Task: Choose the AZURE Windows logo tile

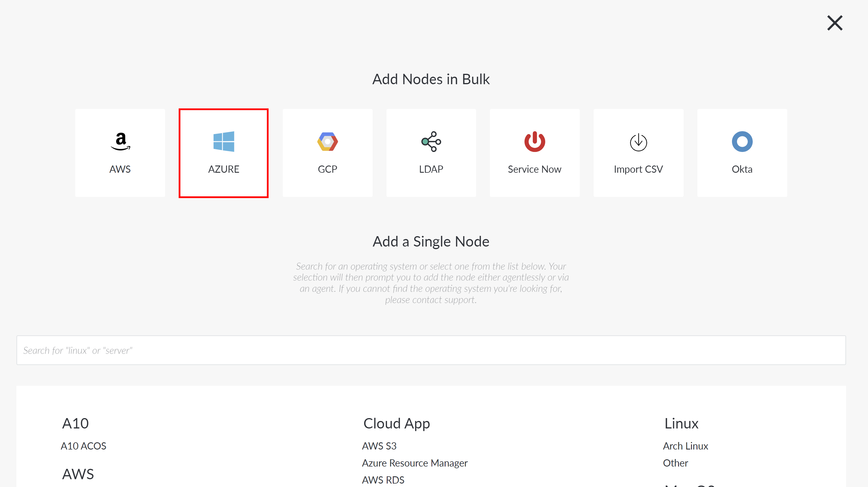Action: click(x=224, y=142)
